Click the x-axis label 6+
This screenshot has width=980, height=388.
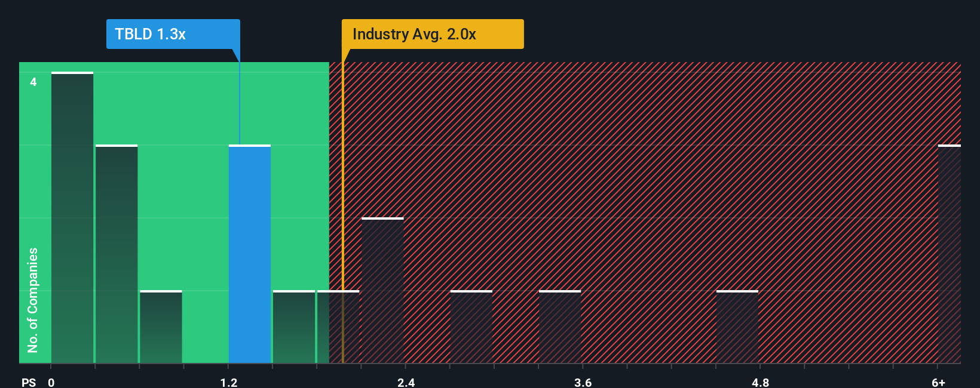tap(939, 383)
